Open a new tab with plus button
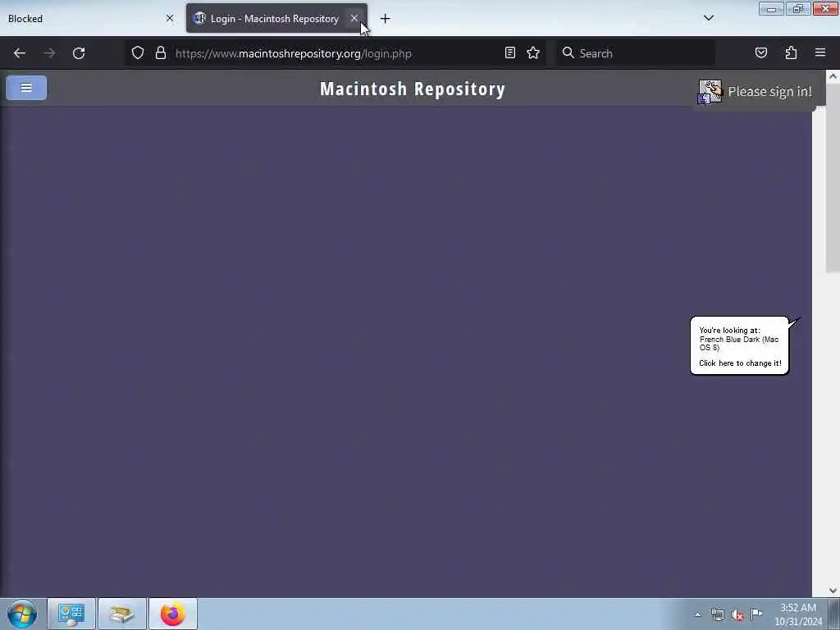This screenshot has width=840, height=630. coord(386,19)
